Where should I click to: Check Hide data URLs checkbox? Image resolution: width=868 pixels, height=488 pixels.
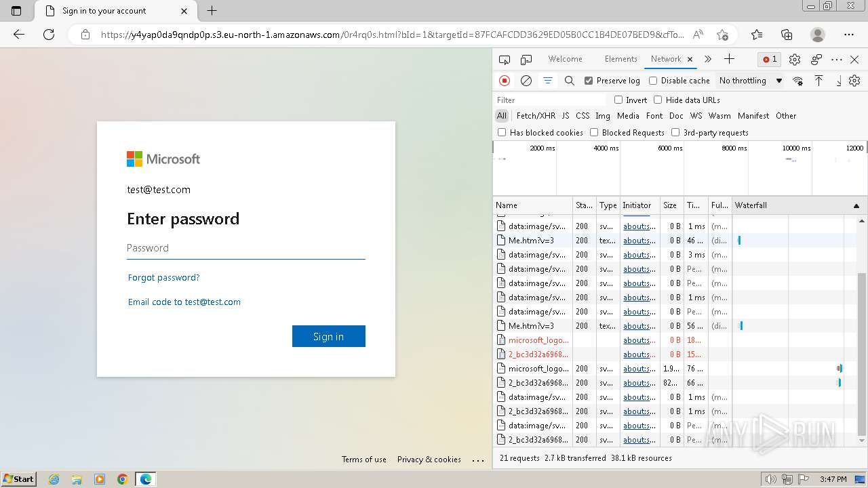click(658, 100)
